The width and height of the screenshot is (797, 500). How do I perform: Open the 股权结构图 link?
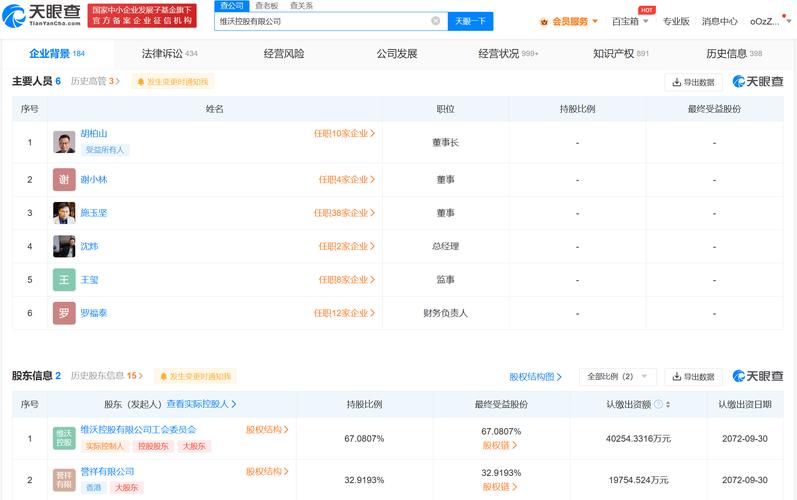click(x=535, y=377)
